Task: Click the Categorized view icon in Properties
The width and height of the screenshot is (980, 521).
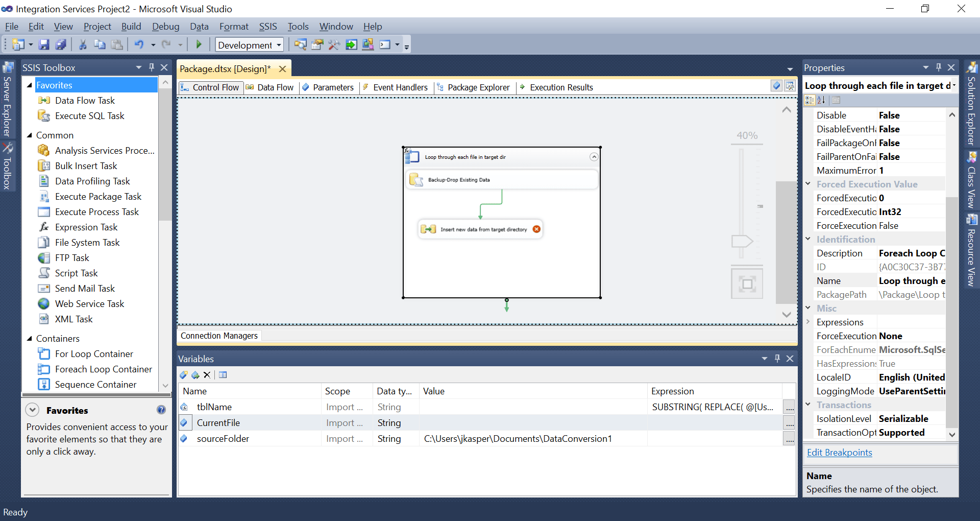Action: pyautogui.click(x=810, y=100)
